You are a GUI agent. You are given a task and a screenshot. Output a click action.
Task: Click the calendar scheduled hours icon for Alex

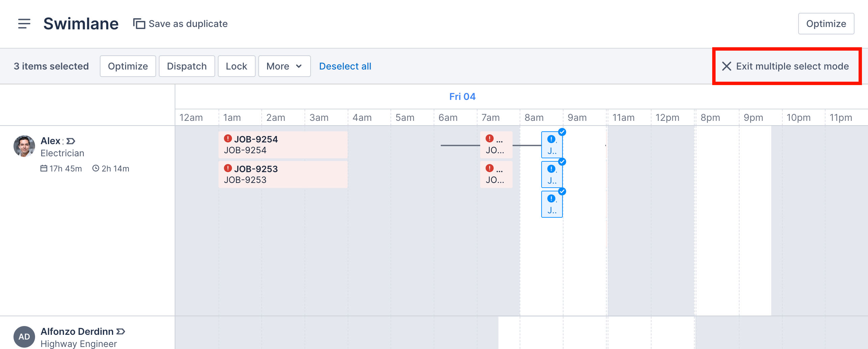coord(44,168)
